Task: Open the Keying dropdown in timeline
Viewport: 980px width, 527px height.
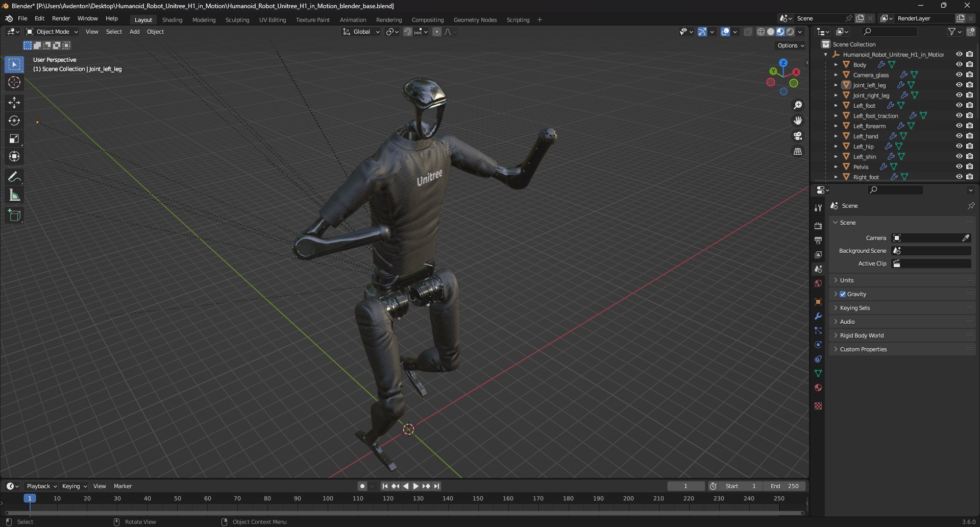Action: 74,486
